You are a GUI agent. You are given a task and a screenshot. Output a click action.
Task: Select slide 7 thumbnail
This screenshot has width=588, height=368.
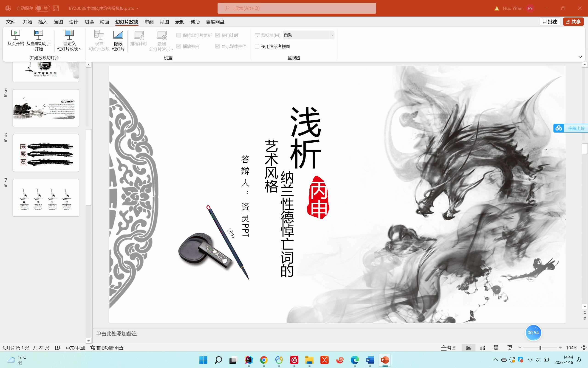[x=46, y=198]
